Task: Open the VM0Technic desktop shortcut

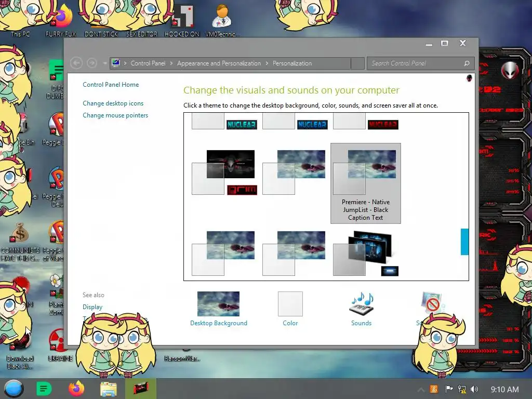Action: tap(222, 20)
